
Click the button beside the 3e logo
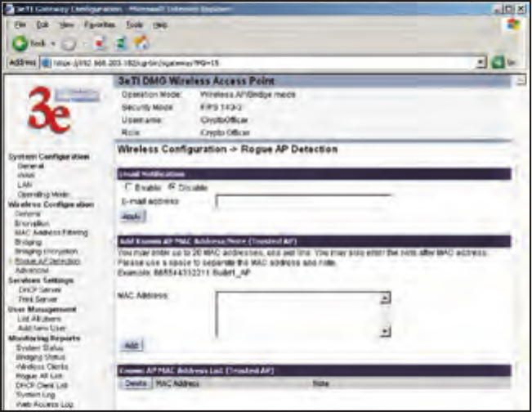click(x=78, y=95)
